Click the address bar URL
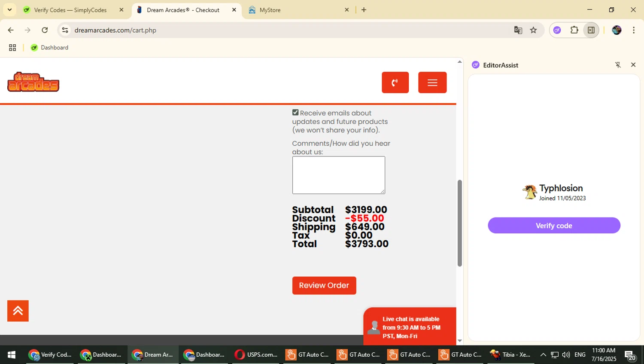 tap(115, 30)
